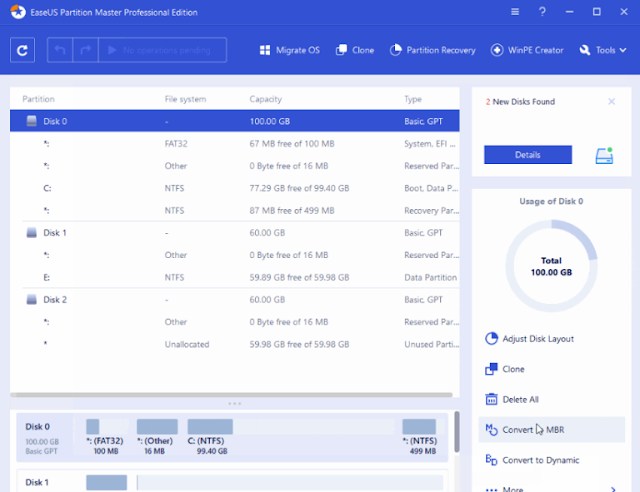Select Disk 0 row in partition list

pos(235,121)
